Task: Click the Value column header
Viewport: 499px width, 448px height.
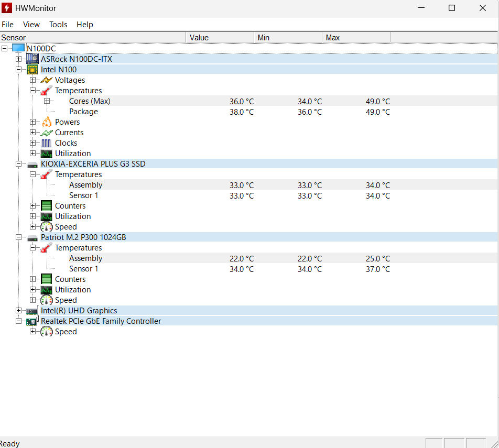Action: (220, 38)
